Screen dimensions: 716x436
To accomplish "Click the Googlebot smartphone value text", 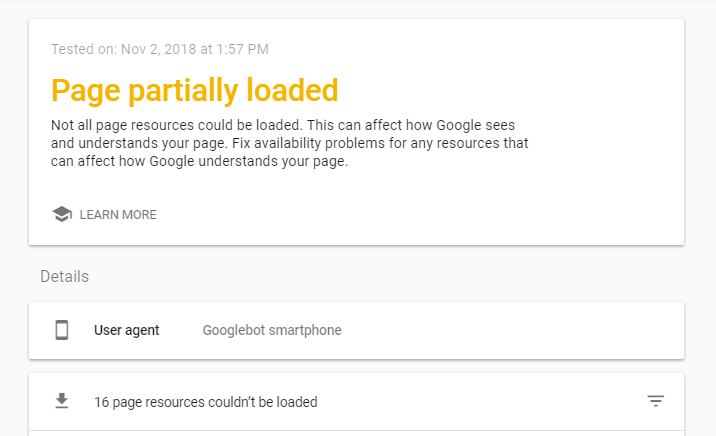I will click(272, 330).
